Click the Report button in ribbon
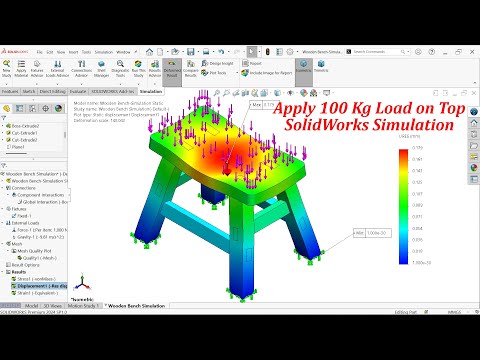The image size is (480, 360). click(x=252, y=63)
